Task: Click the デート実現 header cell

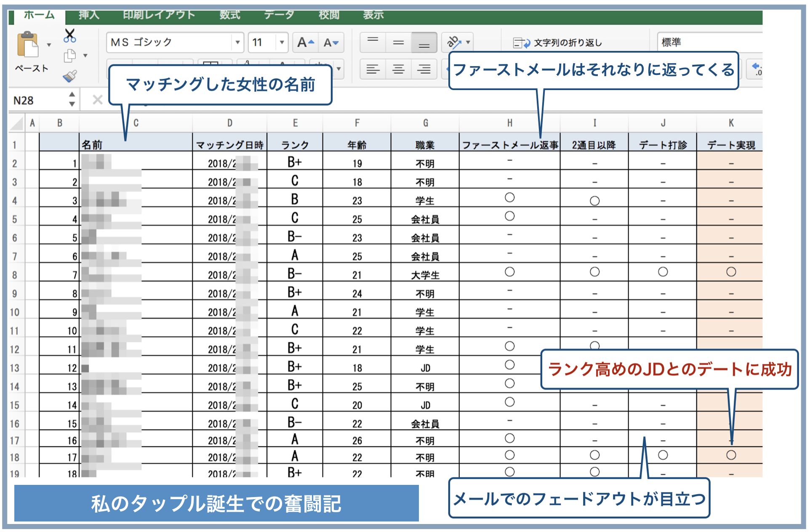Action: (x=730, y=143)
